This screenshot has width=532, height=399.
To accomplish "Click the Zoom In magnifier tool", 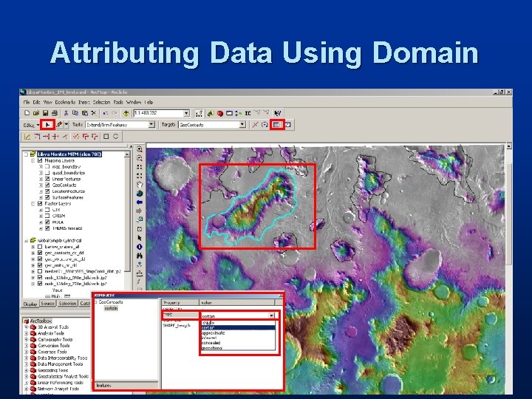I will point(139,149).
